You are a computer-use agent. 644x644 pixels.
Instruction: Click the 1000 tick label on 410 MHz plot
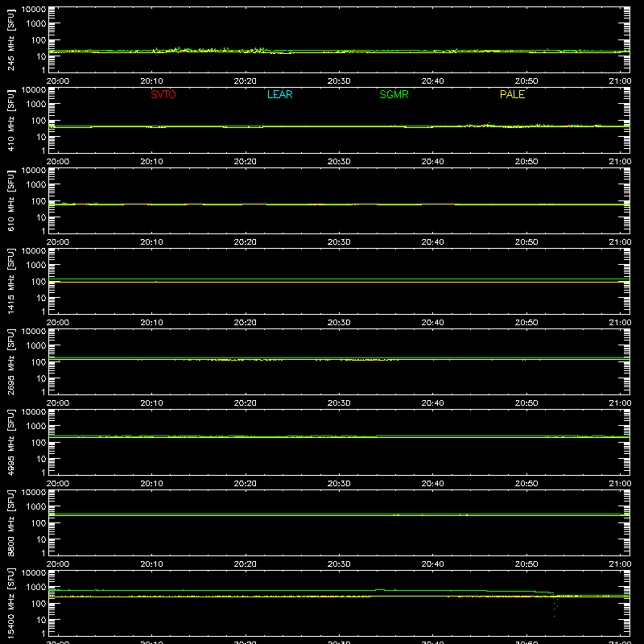[35, 105]
